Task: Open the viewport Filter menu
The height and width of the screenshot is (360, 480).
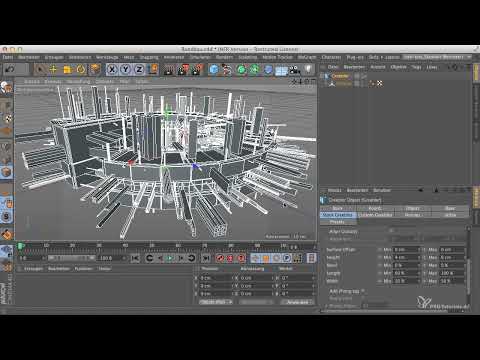Action: (124, 82)
